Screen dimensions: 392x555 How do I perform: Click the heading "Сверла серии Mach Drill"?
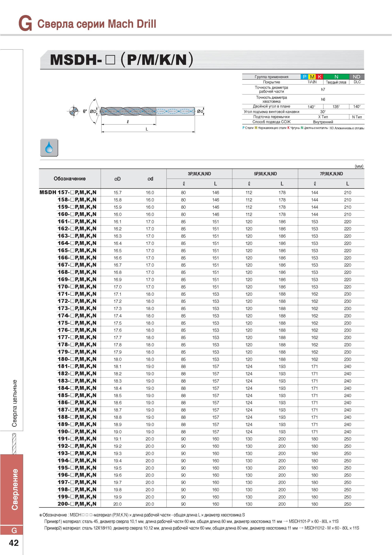point(97,24)
